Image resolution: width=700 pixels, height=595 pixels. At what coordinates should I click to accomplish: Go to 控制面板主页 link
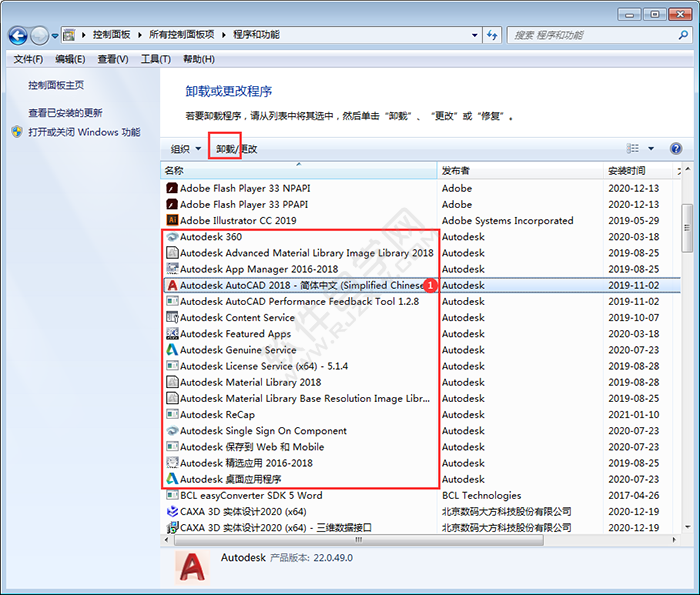pos(56,85)
